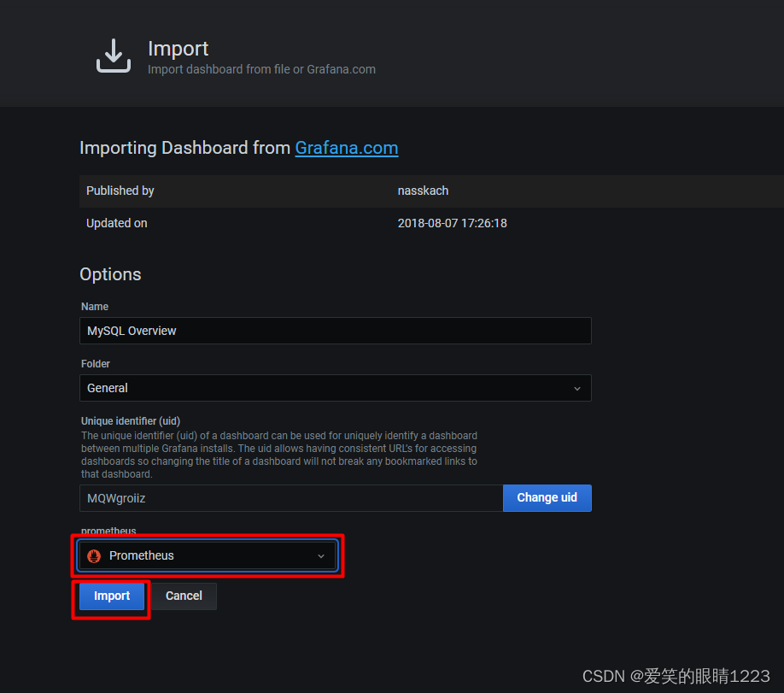Expand the Prometheus dropdown chevron

pyautogui.click(x=321, y=556)
